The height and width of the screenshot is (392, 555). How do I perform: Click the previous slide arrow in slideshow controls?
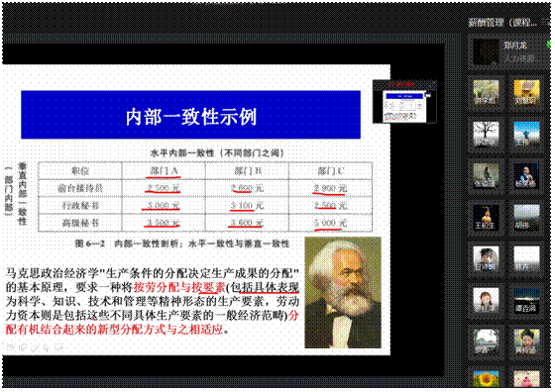[11, 347]
